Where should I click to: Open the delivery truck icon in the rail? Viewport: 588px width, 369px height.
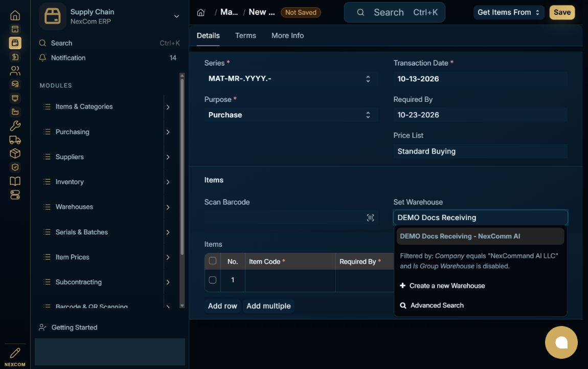pos(15,140)
